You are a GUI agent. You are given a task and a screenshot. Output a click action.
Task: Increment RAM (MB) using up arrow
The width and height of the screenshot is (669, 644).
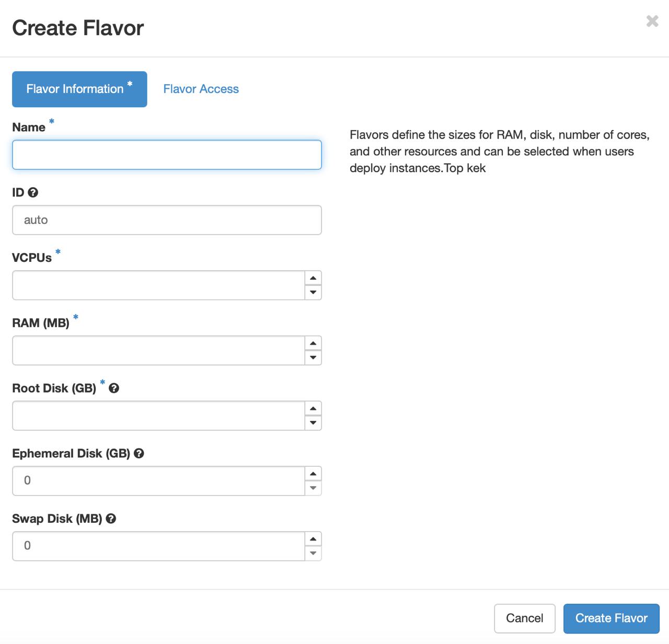(x=313, y=343)
